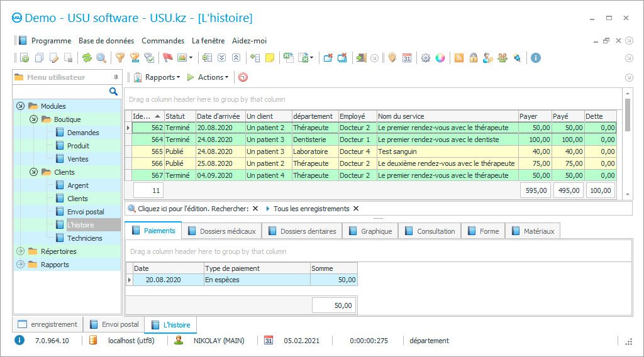
Task: Open the color wheel theme picker
Action: (440, 58)
